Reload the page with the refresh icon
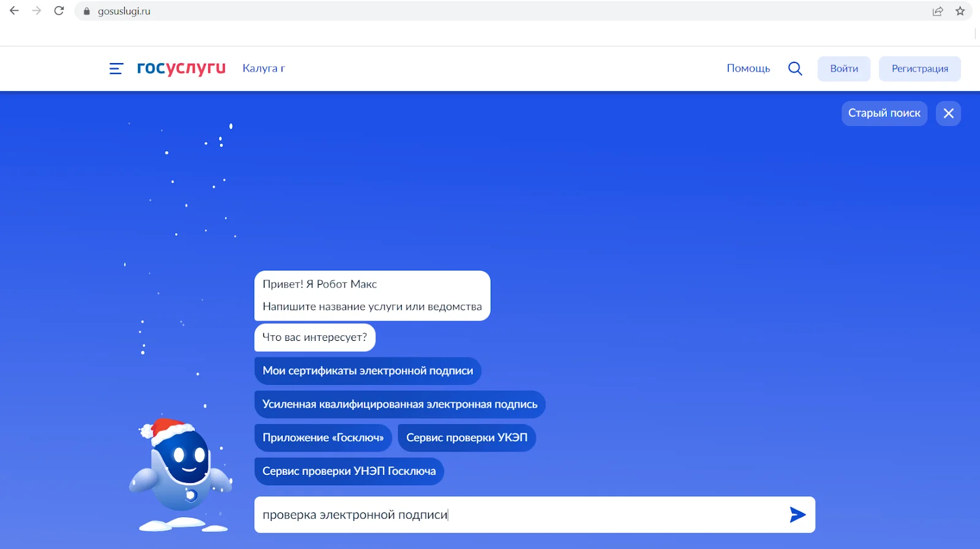The width and height of the screenshot is (980, 549). (59, 11)
